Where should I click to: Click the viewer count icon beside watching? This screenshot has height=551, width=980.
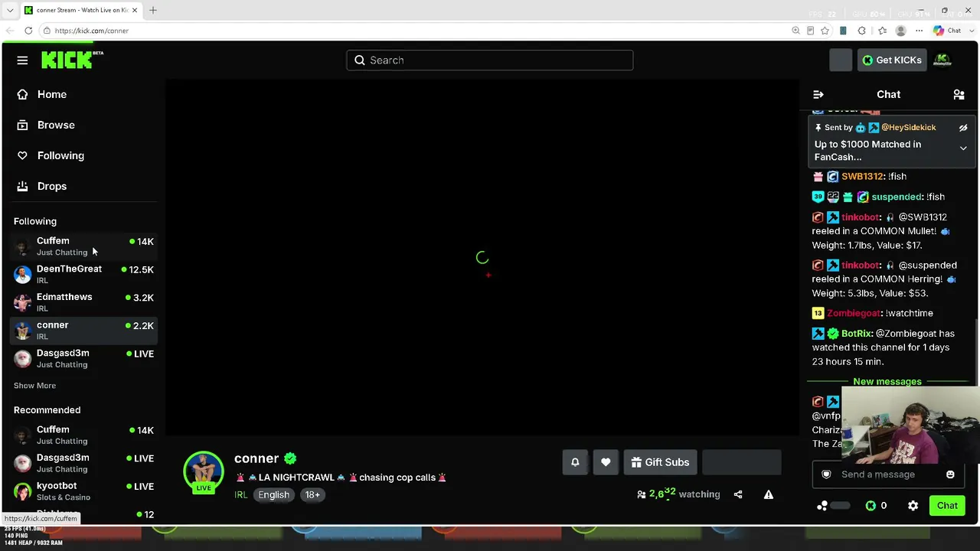[x=642, y=494]
